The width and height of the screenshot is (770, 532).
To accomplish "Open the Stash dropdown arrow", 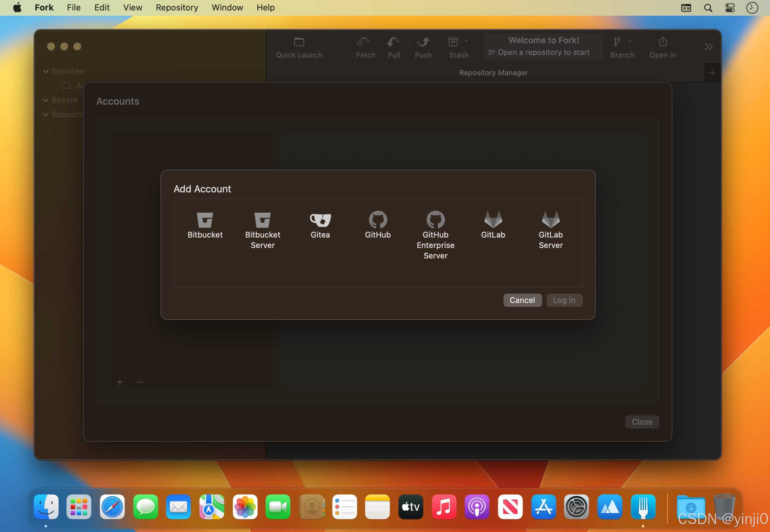I will pos(466,41).
